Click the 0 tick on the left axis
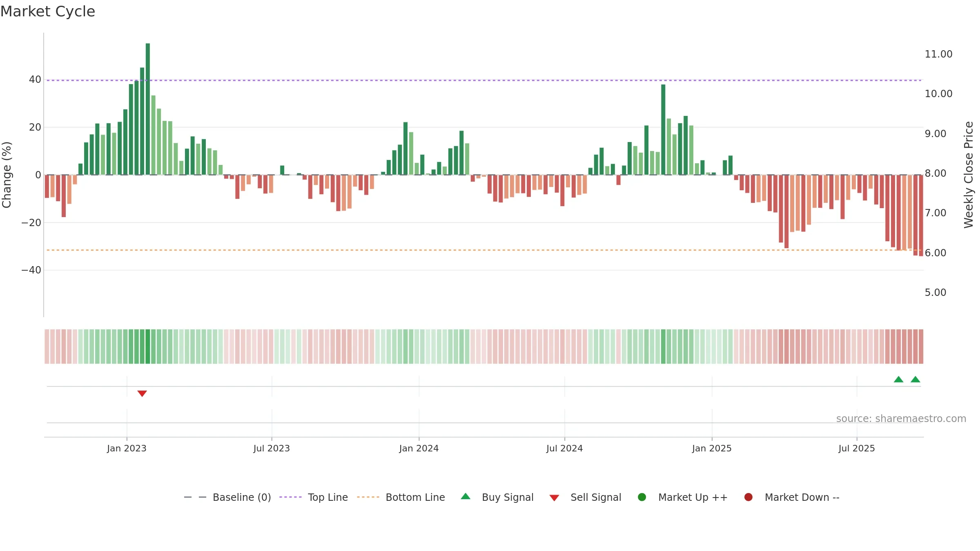The height and width of the screenshot is (551, 980). tap(38, 175)
